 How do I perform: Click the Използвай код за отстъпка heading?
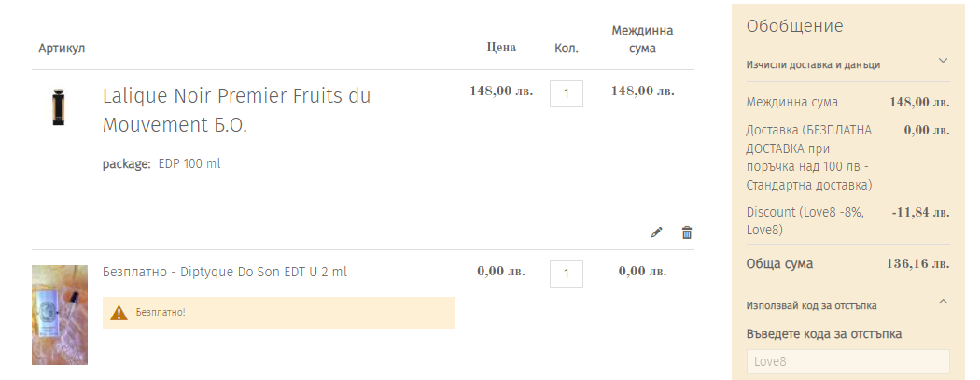[811, 304]
